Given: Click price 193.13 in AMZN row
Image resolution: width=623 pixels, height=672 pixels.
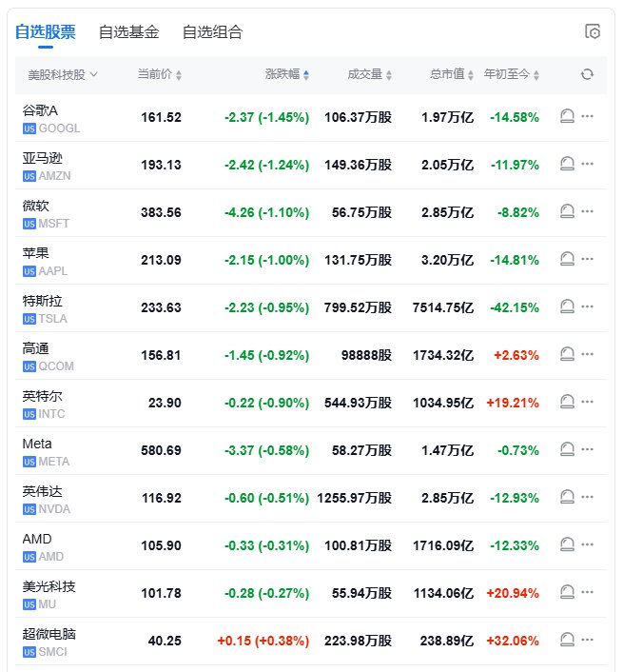Looking at the screenshot, I should tap(161, 165).
